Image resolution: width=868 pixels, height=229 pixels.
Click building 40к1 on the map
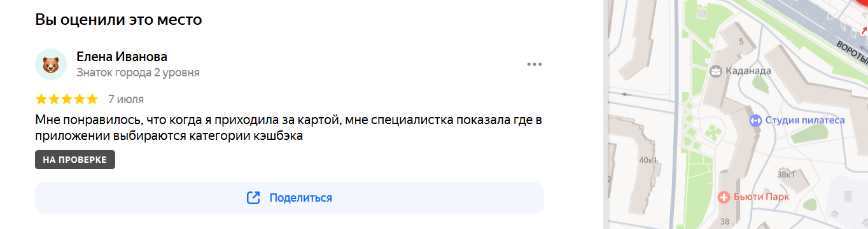point(648,160)
